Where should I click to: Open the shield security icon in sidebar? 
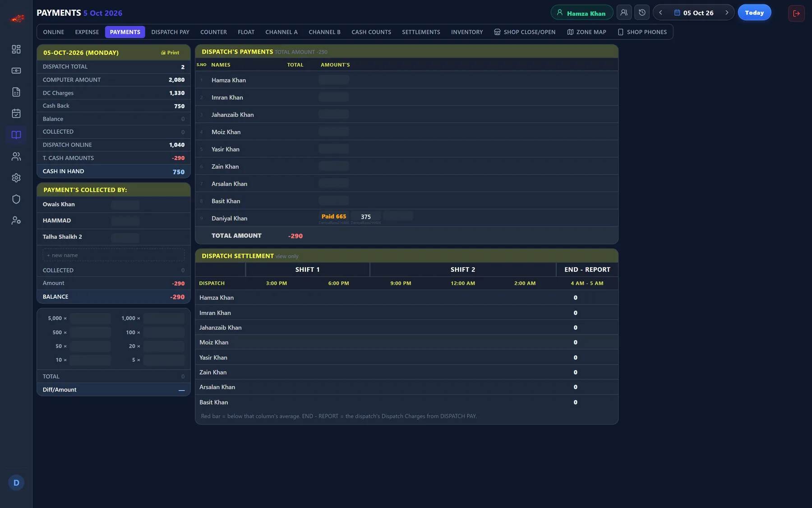[16, 199]
